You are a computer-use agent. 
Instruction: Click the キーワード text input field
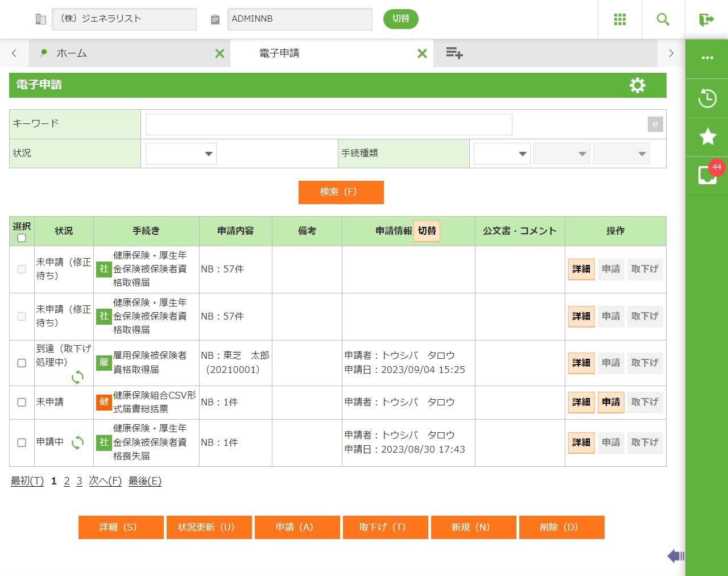(x=329, y=125)
